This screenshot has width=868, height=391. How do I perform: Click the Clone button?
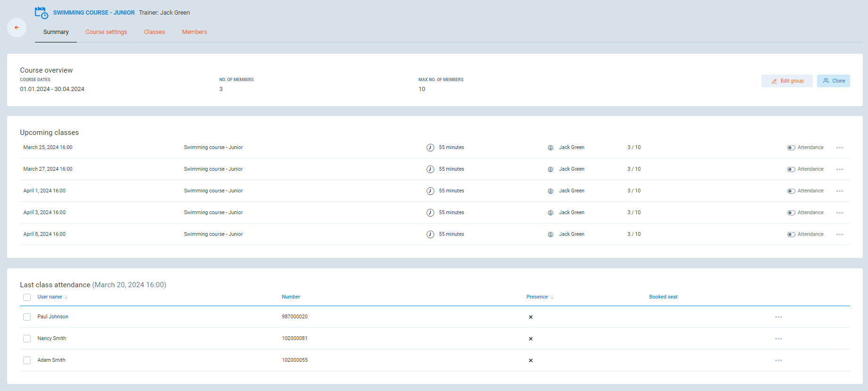(x=833, y=81)
